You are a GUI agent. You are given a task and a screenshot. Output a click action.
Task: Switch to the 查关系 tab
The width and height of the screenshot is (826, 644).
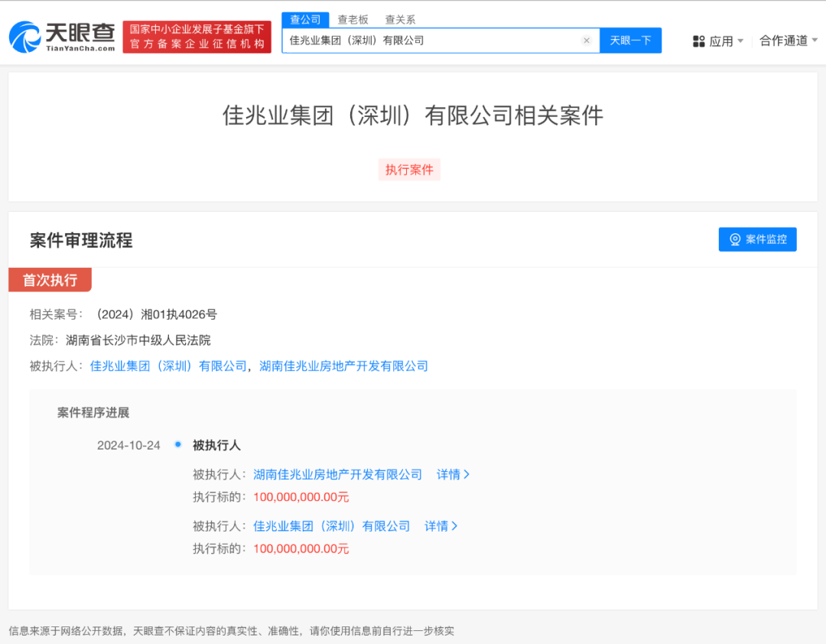point(400,19)
